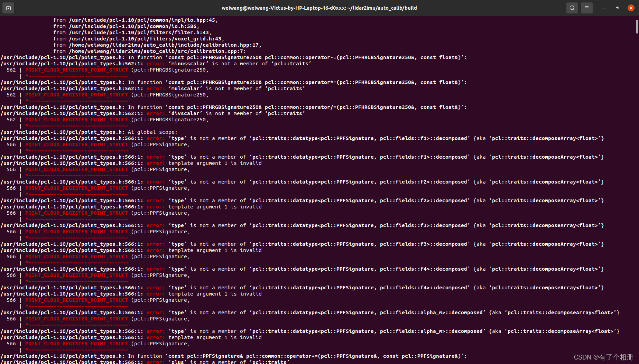Click the io.hpp:45 include line
The image size is (639, 364).
pos(136,20)
